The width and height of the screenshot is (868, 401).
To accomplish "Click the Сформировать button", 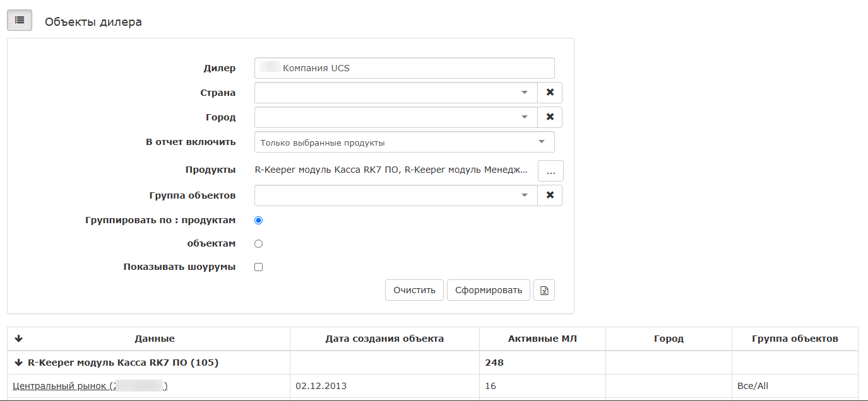I will point(488,291).
